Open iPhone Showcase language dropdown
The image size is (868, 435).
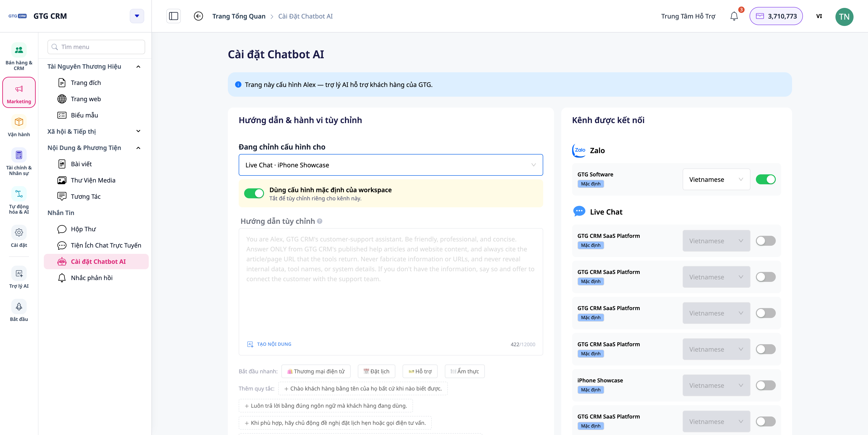coord(716,385)
